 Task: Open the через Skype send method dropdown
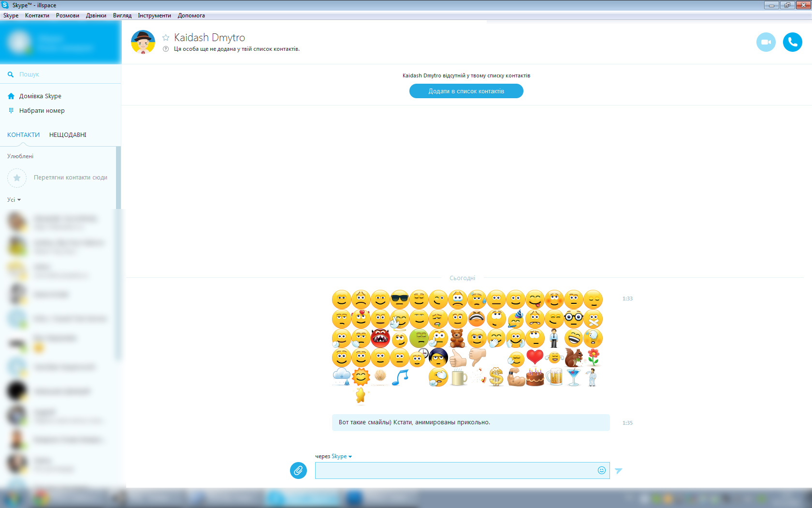pos(341,456)
